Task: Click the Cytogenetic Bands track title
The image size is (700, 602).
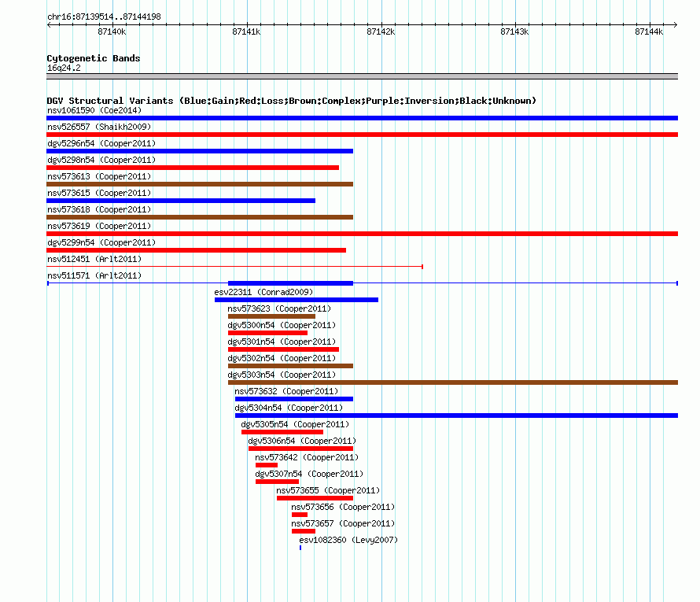Action: click(x=94, y=58)
